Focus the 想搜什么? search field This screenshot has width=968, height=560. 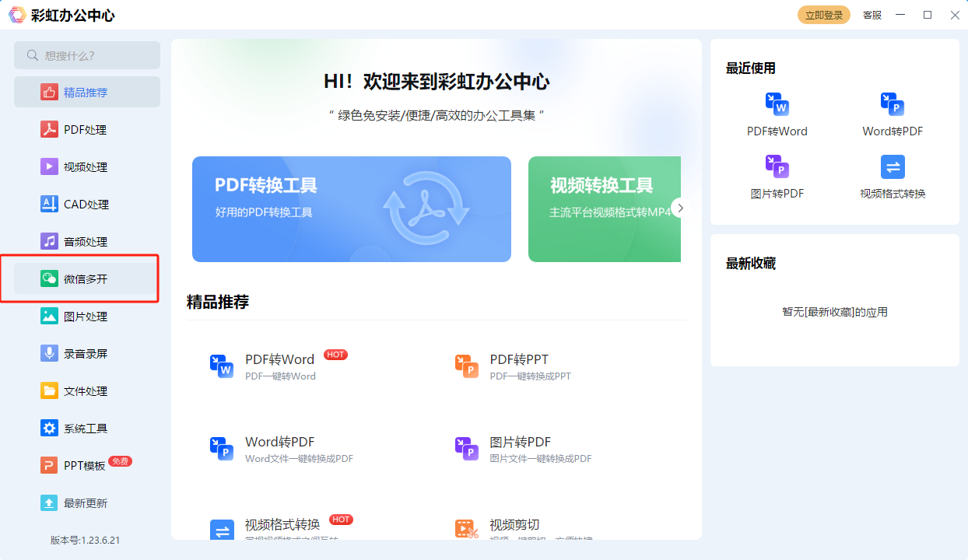(x=87, y=55)
